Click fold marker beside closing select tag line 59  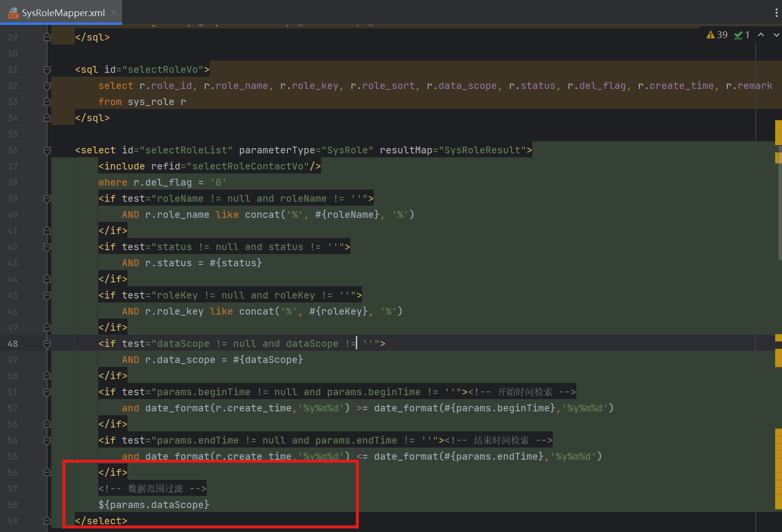click(x=47, y=521)
